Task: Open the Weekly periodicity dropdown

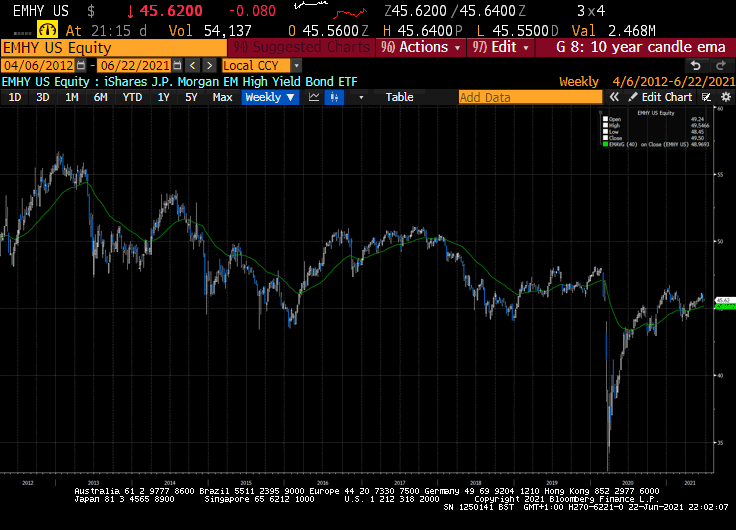Action: tap(270, 97)
